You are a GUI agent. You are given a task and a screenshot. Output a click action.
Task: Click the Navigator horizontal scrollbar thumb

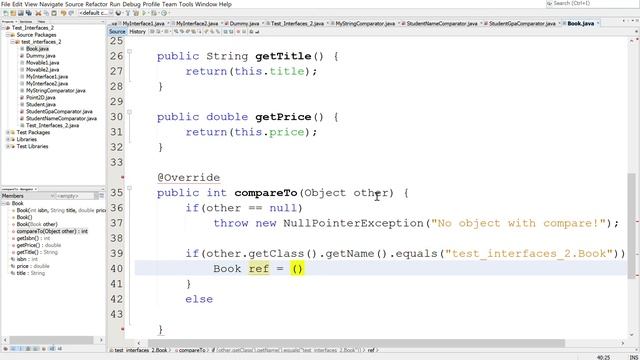coord(51,340)
